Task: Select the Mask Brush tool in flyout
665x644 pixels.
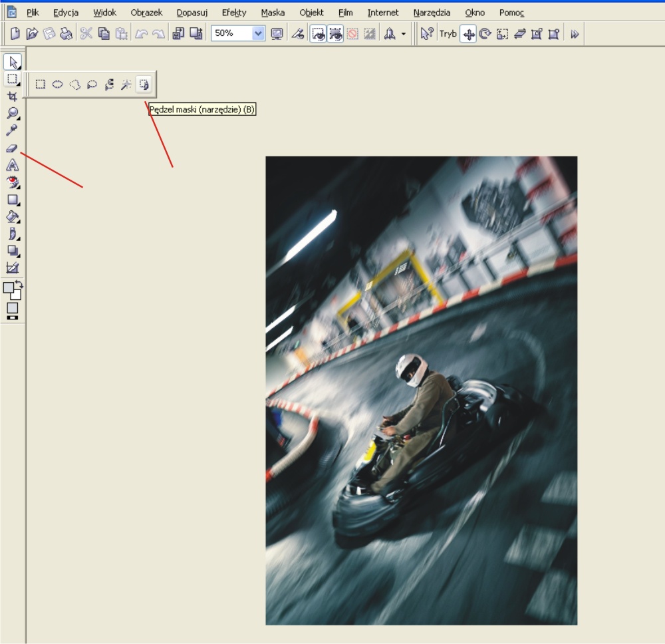Action: [144, 84]
